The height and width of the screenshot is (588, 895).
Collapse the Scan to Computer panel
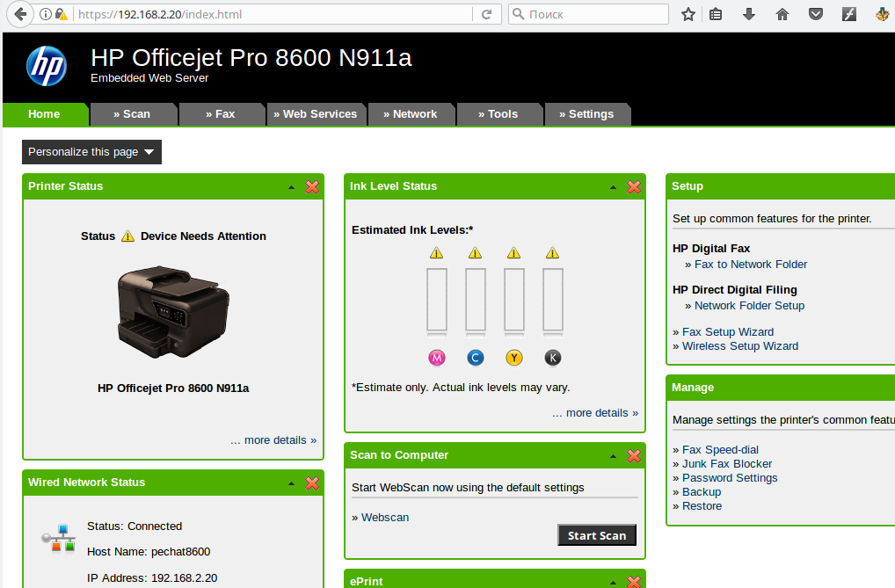pyautogui.click(x=614, y=456)
